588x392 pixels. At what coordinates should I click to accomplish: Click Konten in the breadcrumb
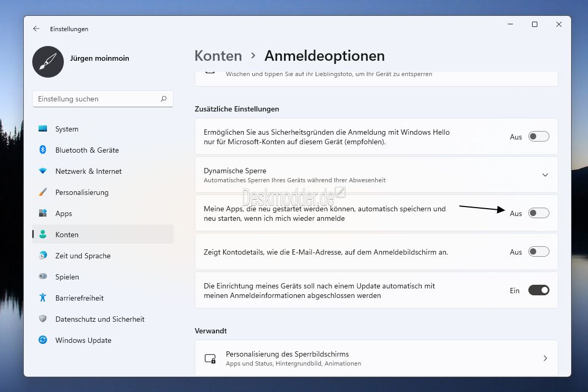pos(218,56)
